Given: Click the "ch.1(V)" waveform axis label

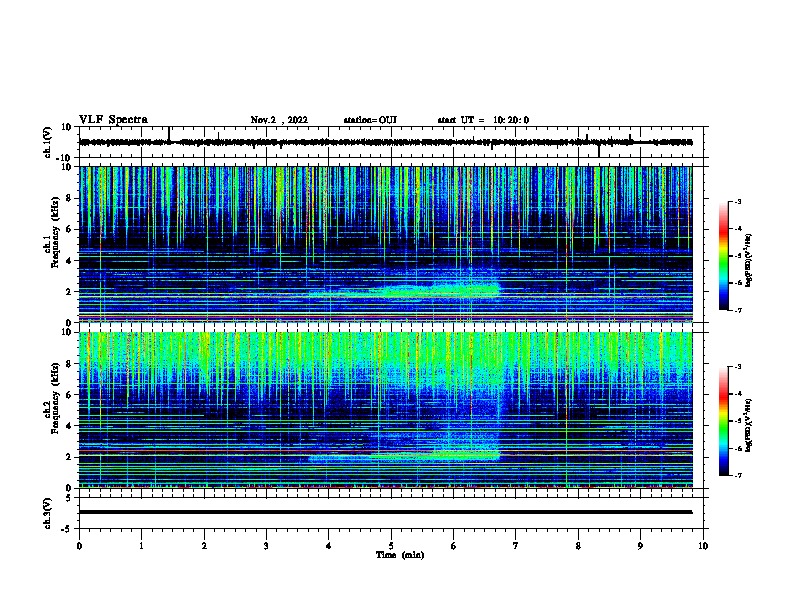Looking at the screenshot, I should pos(48,142).
